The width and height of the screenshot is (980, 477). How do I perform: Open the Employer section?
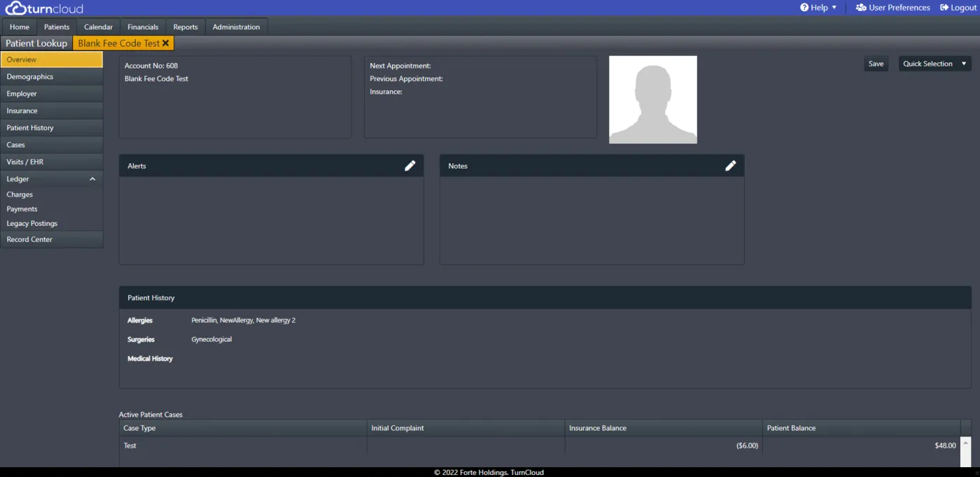tap(52, 94)
